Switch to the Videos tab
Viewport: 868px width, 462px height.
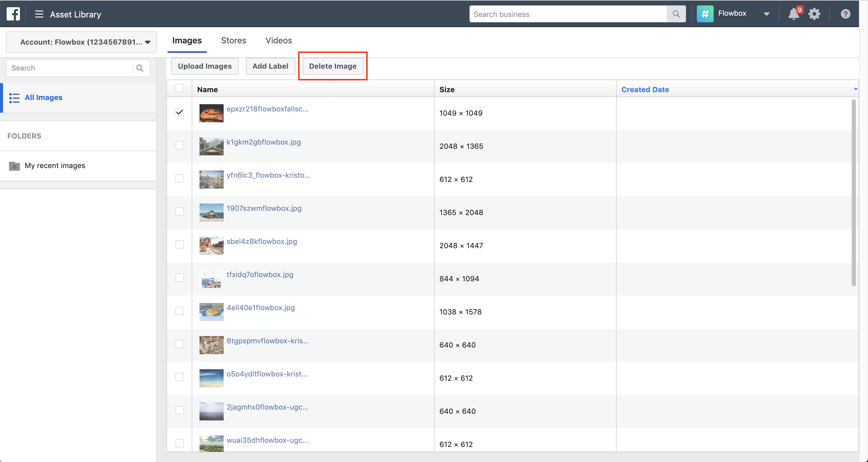[x=278, y=40]
